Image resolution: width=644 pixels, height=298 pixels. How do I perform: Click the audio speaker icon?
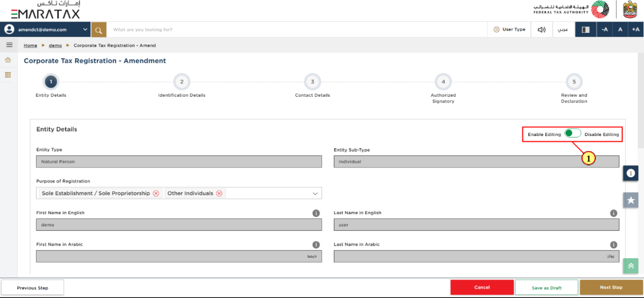click(541, 30)
